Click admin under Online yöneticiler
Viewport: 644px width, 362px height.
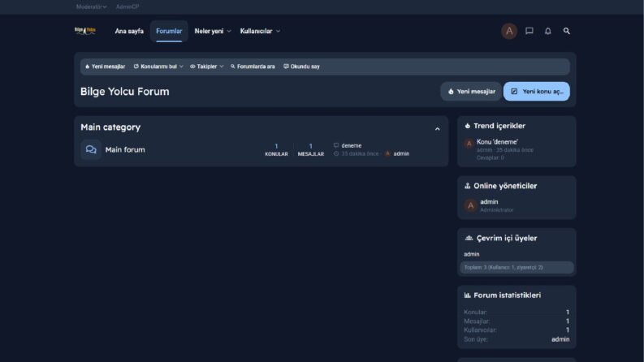(x=489, y=202)
